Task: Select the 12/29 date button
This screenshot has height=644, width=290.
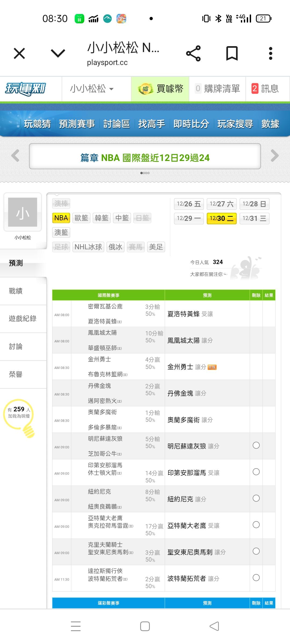Action: (189, 218)
